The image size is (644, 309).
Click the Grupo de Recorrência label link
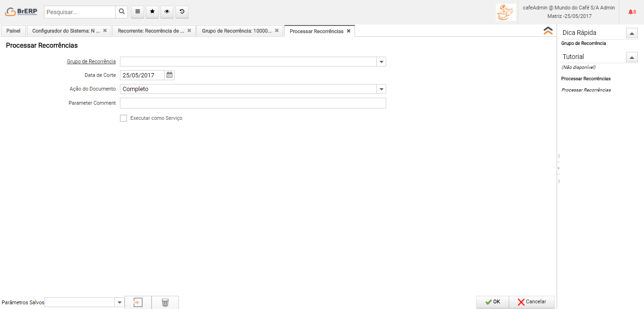click(x=91, y=62)
